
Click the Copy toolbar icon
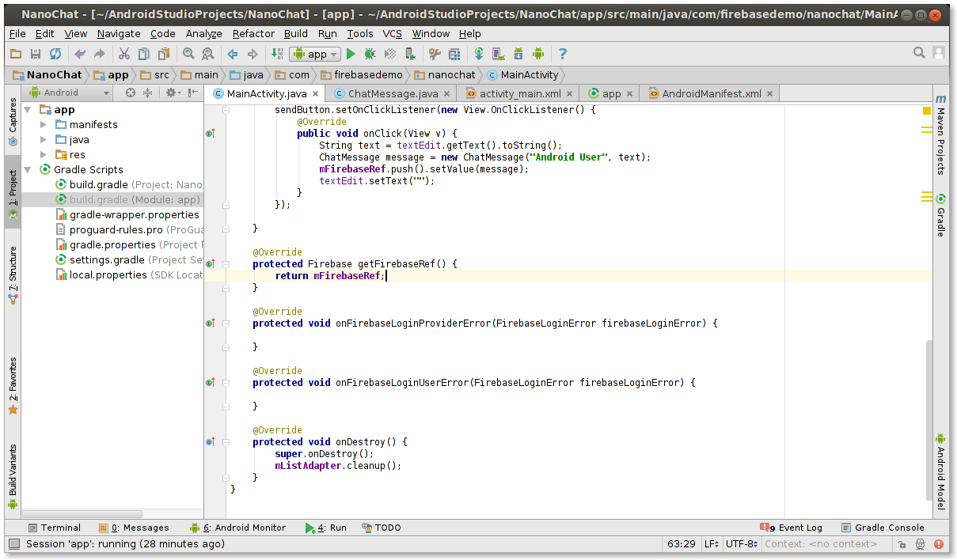click(144, 54)
